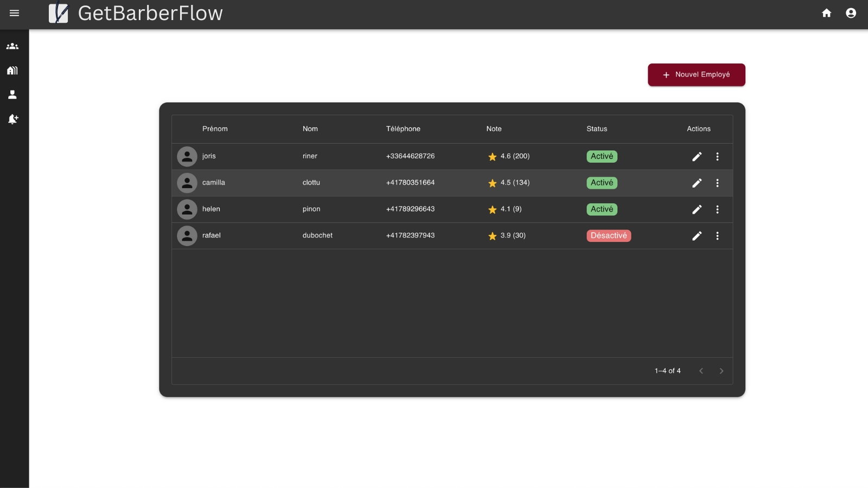Go to Home via the house icon
The height and width of the screenshot is (488, 868).
pyautogui.click(x=826, y=12)
